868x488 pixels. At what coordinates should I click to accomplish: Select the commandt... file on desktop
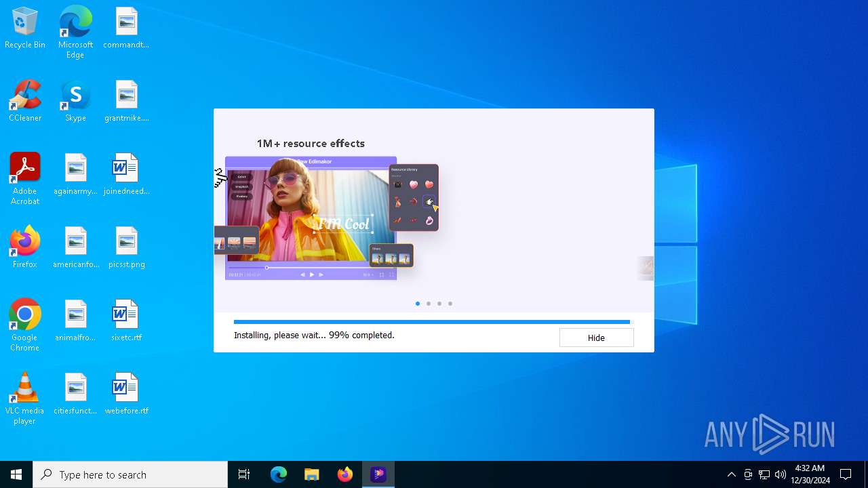(126, 28)
